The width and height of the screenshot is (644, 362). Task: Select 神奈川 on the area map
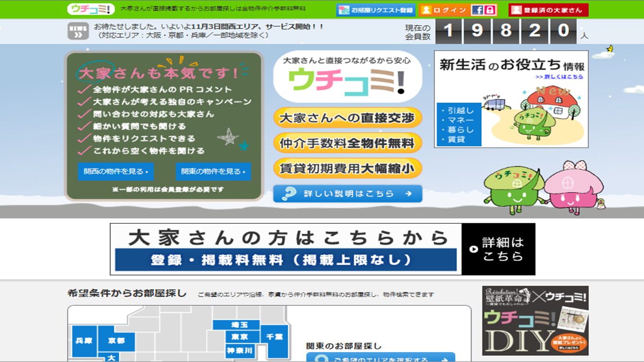tap(239, 351)
